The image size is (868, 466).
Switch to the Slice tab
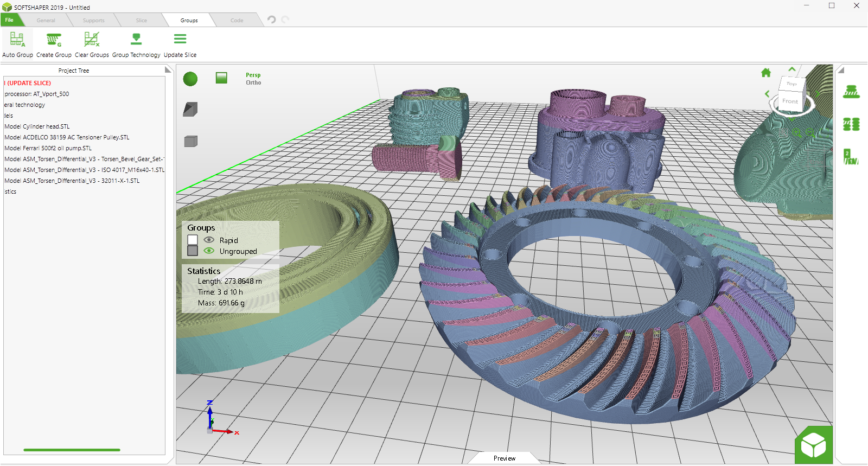click(x=141, y=20)
